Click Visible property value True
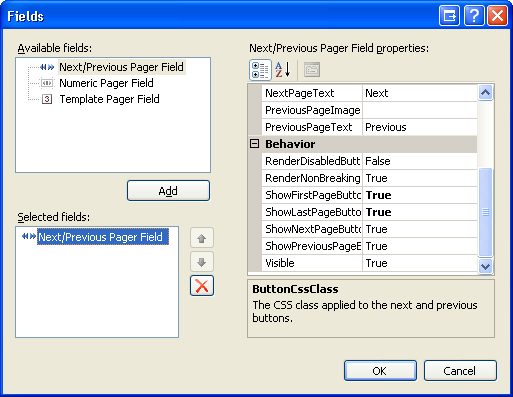The height and width of the screenshot is (397, 513). pos(420,263)
